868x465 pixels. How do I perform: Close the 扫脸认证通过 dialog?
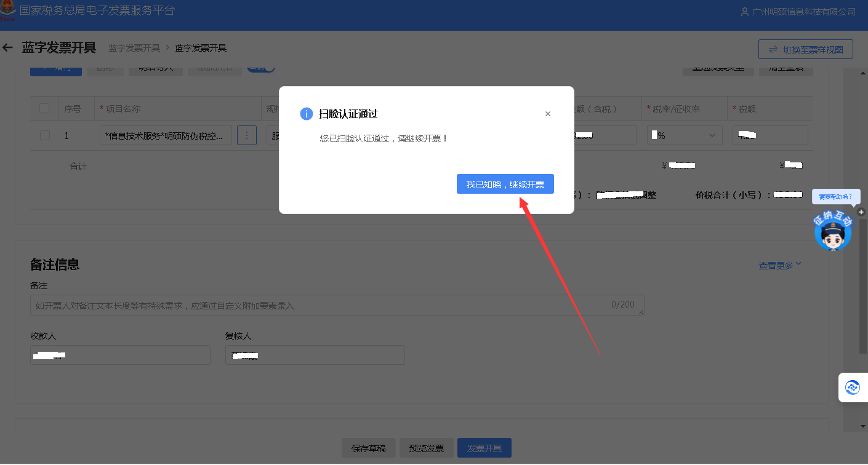[x=548, y=114]
